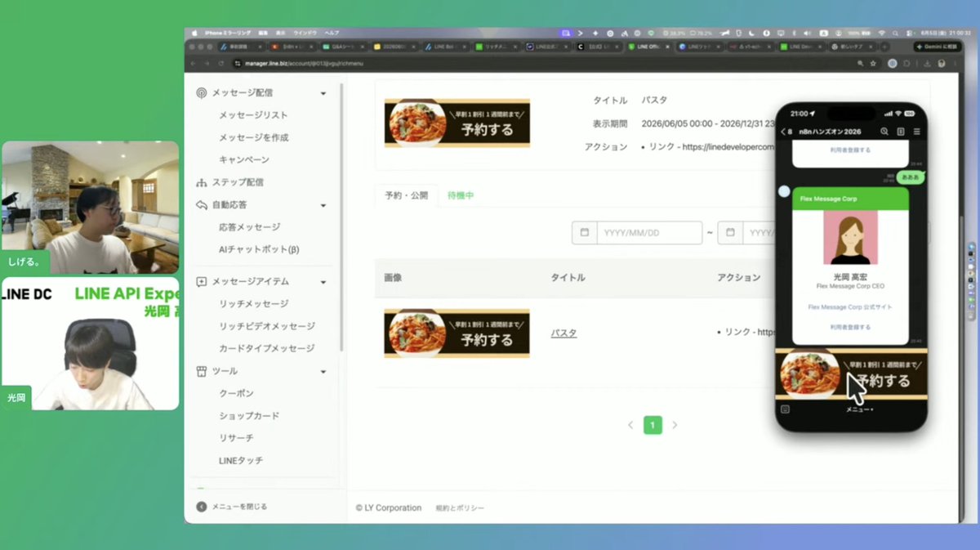Collapse the メッセージアイテム section arrow

pos(323,282)
